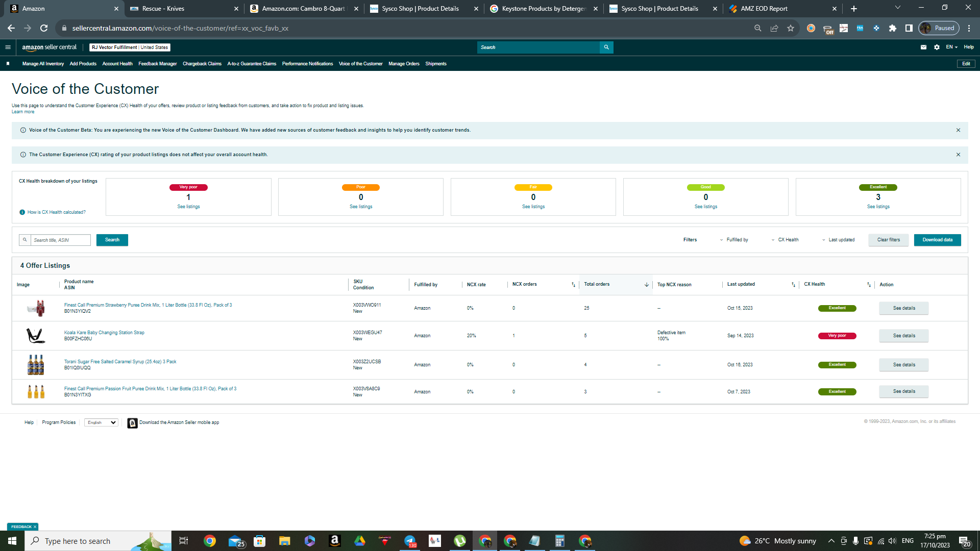Click the Passion Fruit Puree product thumbnail
Screen dimensions: 980x551
tap(36, 392)
